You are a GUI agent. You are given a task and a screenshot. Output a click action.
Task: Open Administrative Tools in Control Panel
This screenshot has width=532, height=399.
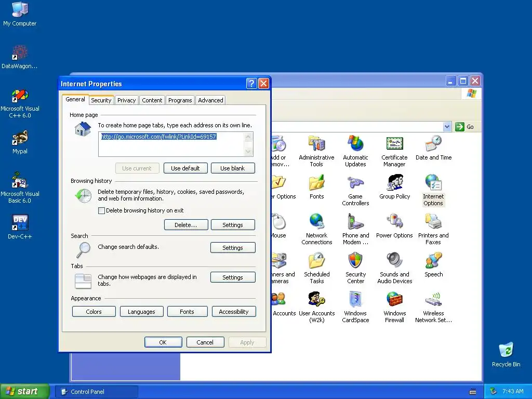click(316, 151)
